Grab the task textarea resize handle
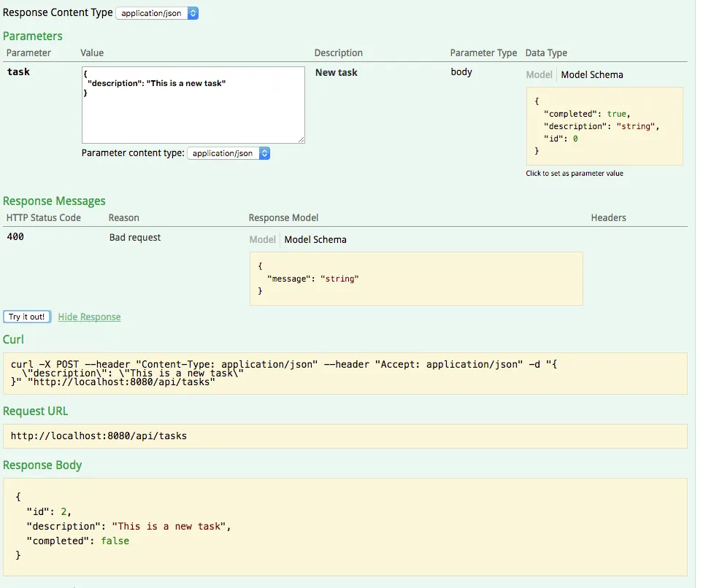The height and width of the screenshot is (588, 703). pyautogui.click(x=301, y=140)
